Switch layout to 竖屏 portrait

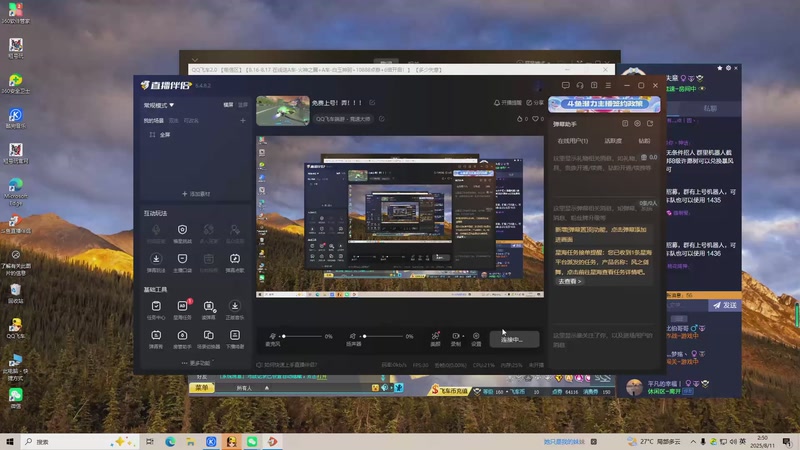[243, 105]
